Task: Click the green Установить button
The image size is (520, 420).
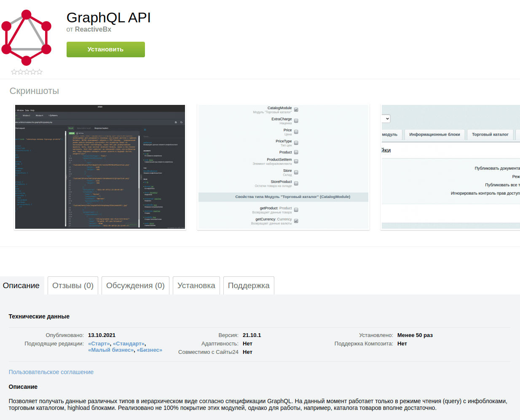Action: tap(106, 49)
